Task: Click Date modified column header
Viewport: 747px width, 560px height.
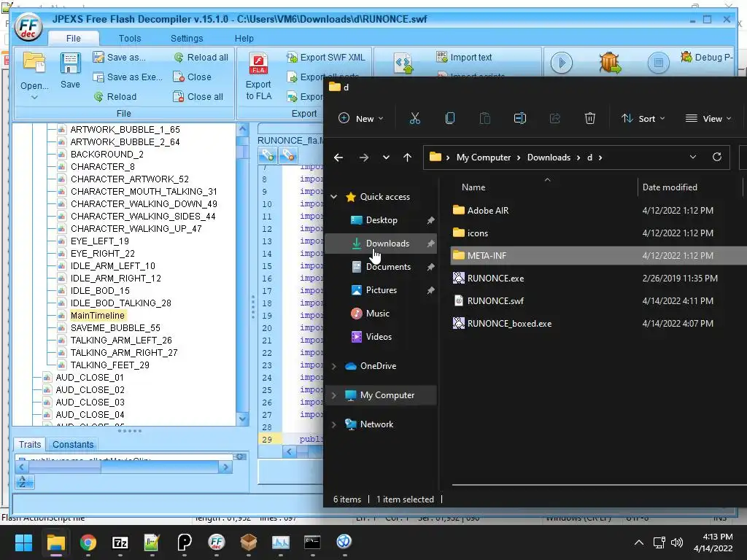Action: click(x=670, y=187)
